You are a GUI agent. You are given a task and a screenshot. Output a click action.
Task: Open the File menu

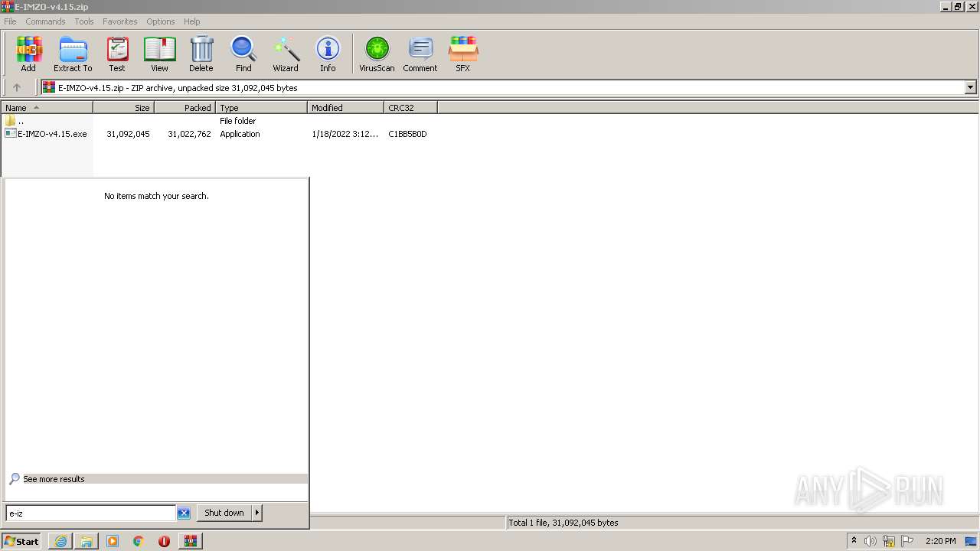10,21
